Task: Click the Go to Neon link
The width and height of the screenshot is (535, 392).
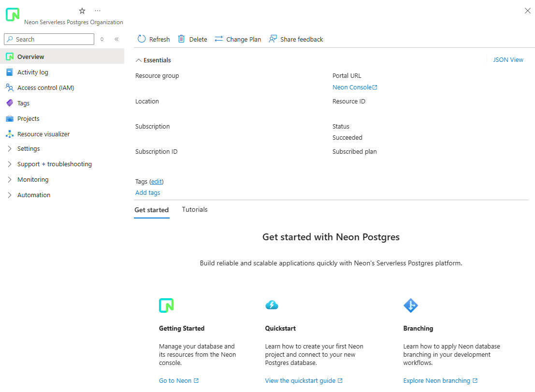Action: click(175, 380)
